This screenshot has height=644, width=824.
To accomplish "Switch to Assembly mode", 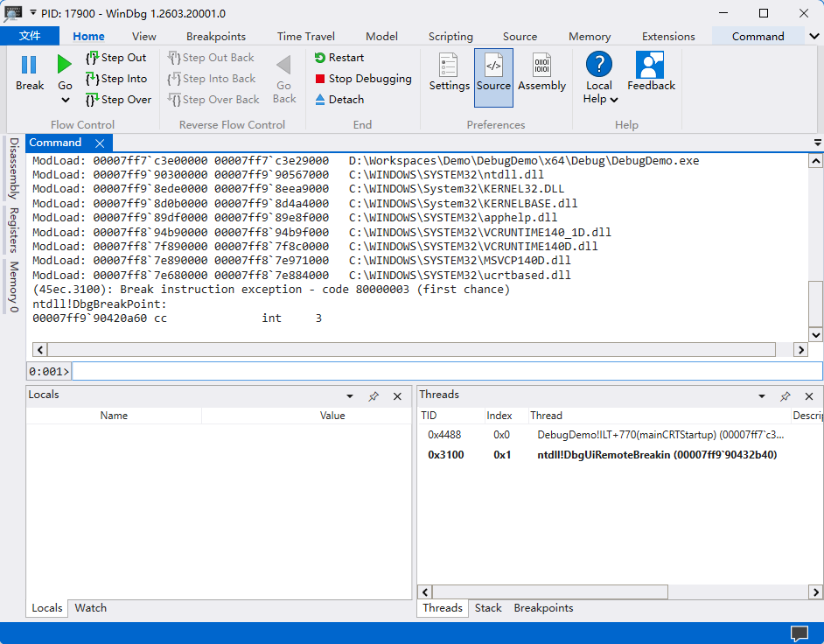I will 541,66.
